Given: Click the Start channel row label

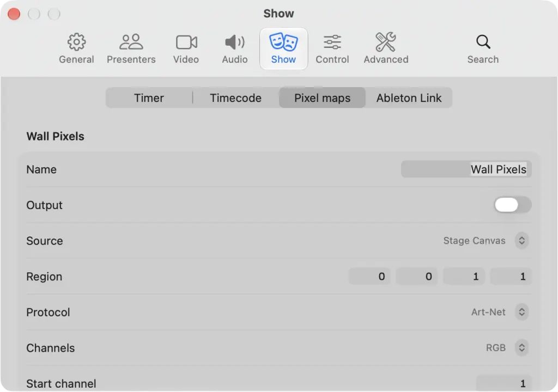Looking at the screenshot, I should 61,383.
